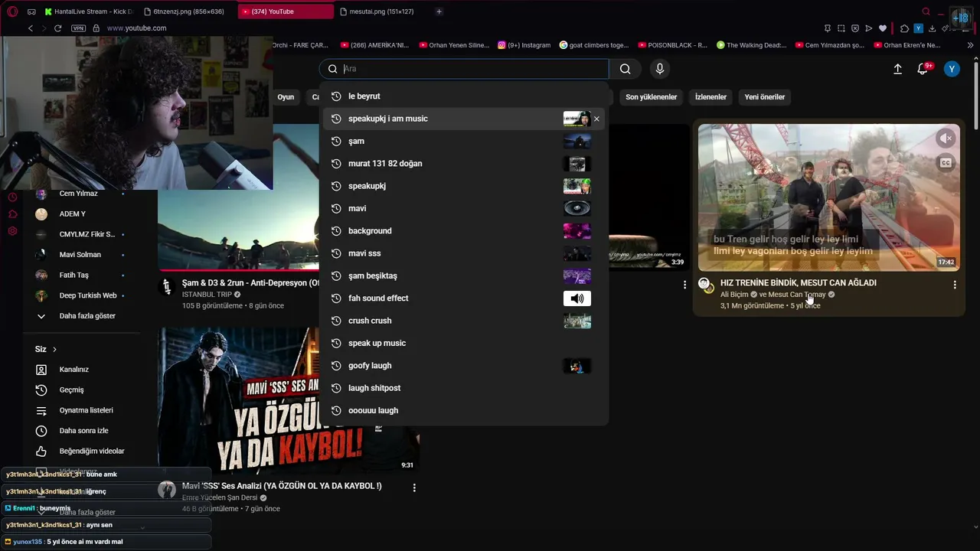This screenshot has height=551, width=980.
Task: Select the 'ooouuu laugh' suggestion
Action: (464, 410)
